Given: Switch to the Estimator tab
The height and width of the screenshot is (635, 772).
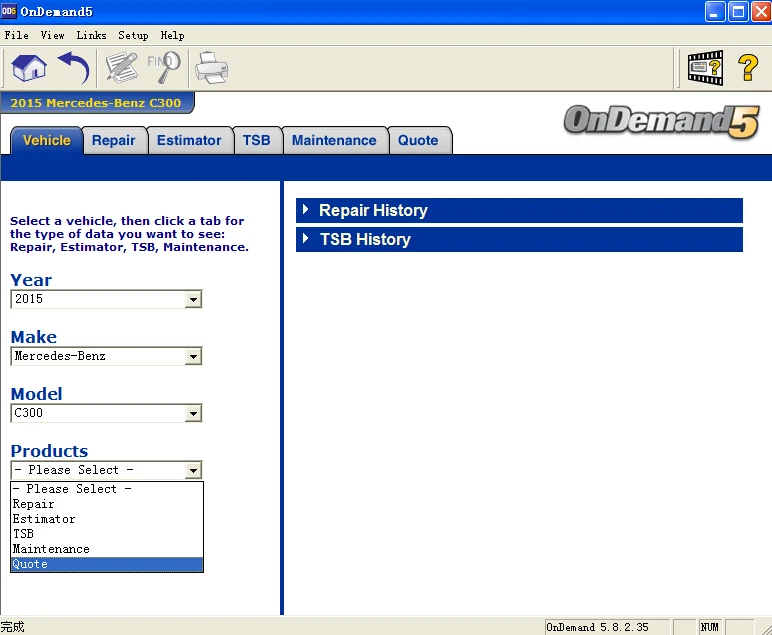Looking at the screenshot, I should click(x=189, y=140).
